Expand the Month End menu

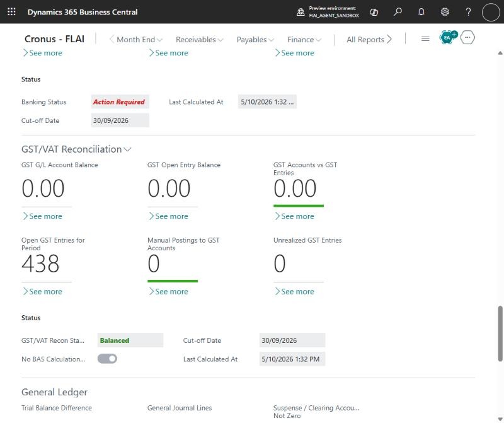pos(139,40)
